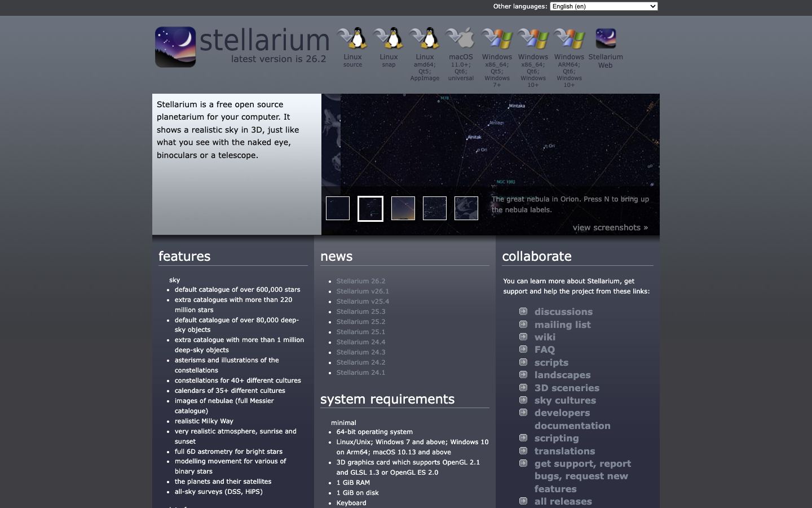Open the Stellarium Web icon
Viewport: 812px width, 508px height.
pyautogui.click(x=606, y=39)
